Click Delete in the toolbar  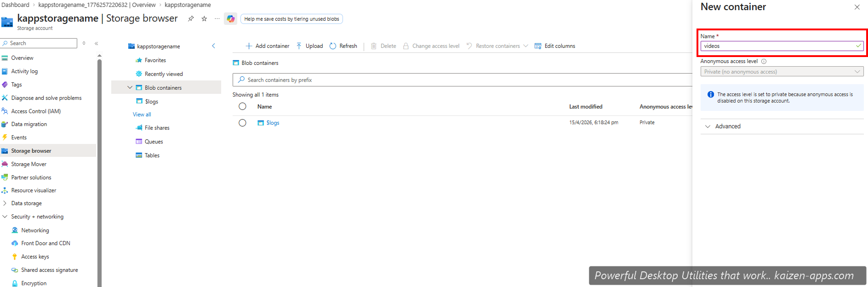click(x=383, y=46)
